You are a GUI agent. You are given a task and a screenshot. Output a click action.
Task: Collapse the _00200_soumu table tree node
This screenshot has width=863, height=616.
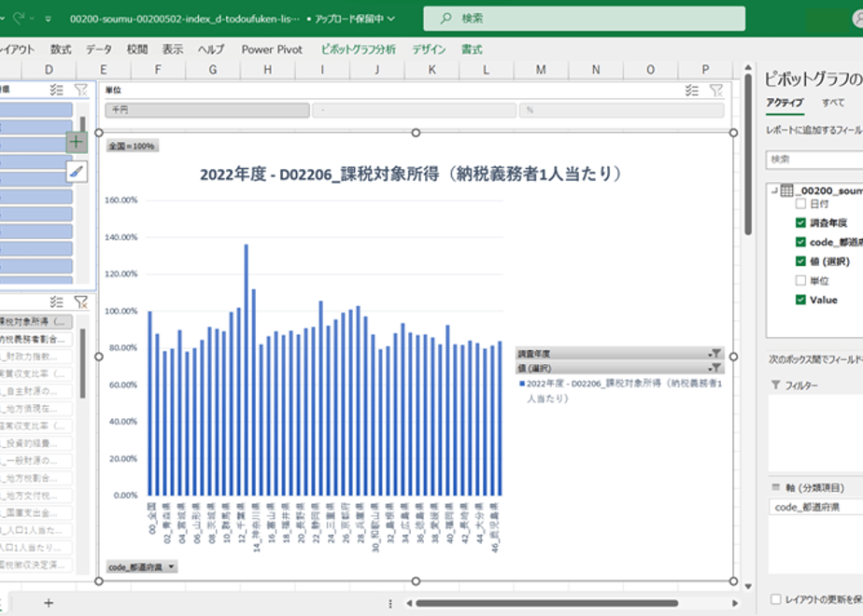pyautogui.click(x=774, y=190)
